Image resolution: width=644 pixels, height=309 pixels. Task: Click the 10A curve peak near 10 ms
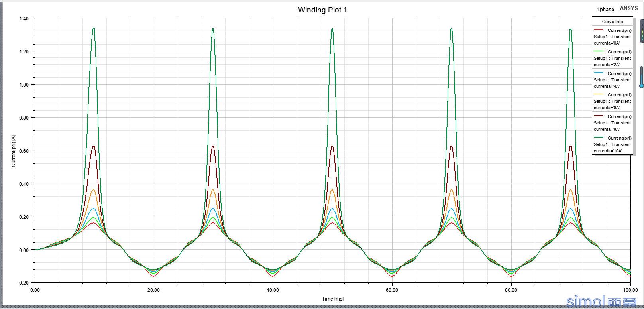(x=94, y=29)
